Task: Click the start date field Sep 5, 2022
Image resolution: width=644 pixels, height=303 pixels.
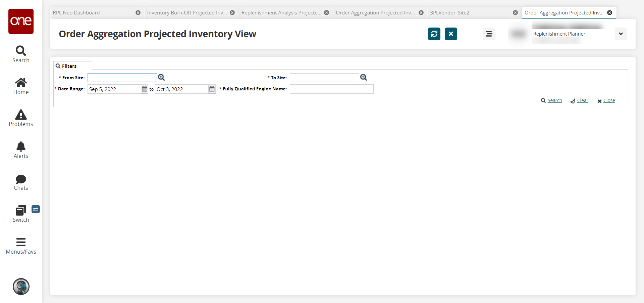Action: coord(114,89)
